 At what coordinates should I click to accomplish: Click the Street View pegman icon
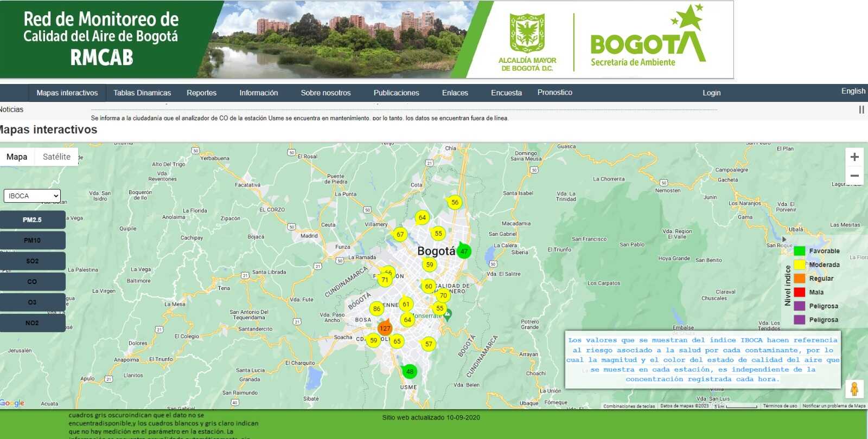click(x=854, y=389)
